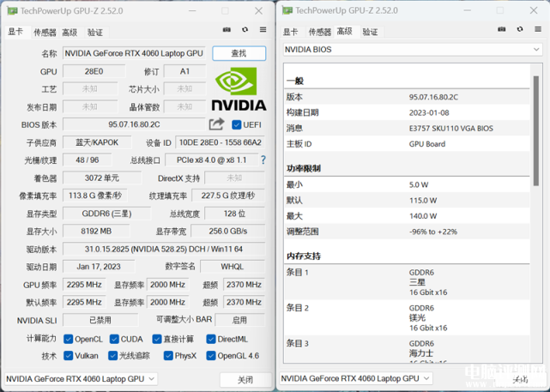Click the GPU name field
The width and height of the screenshot is (550, 392).
coord(134,53)
